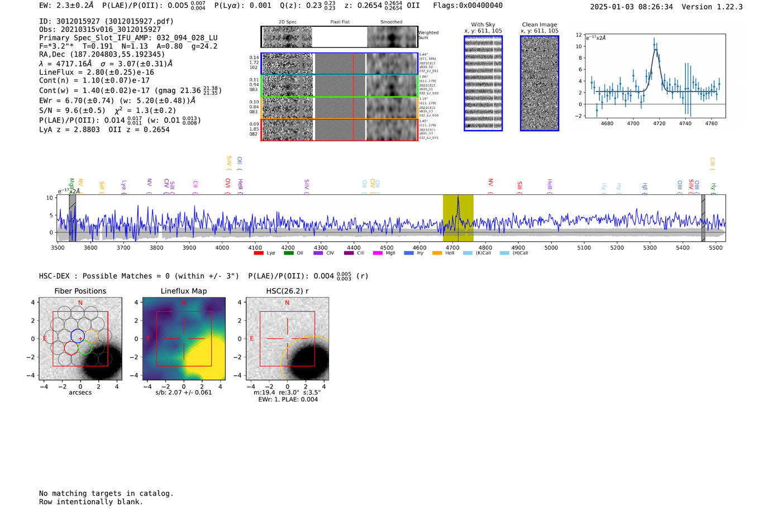Click the red crosshair in Lineflux Map
Image resolution: width=782 pixels, height=532 pixels.
tap(184, 338)
